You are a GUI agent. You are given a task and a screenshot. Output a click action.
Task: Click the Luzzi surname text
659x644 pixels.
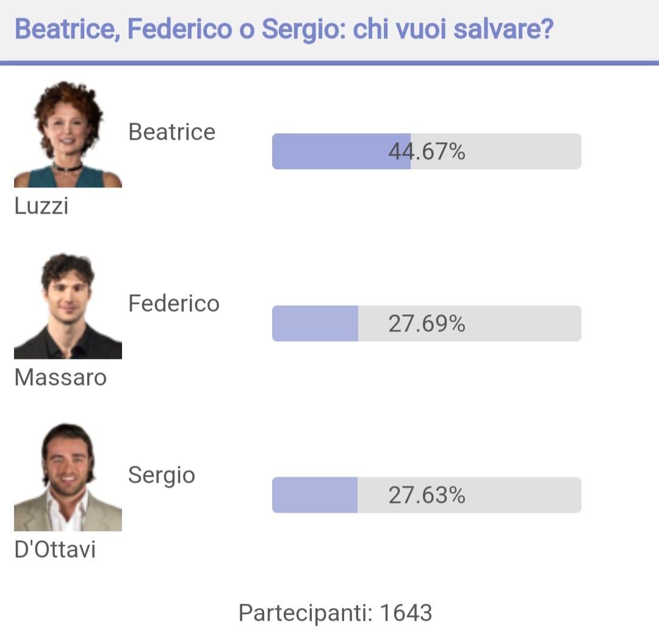[x=41, y=206]
